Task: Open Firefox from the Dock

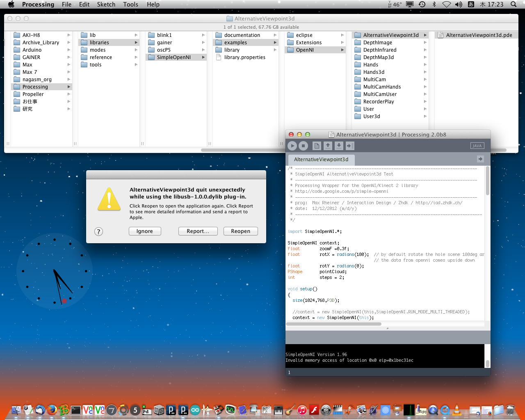Action: tap(52, 410)
